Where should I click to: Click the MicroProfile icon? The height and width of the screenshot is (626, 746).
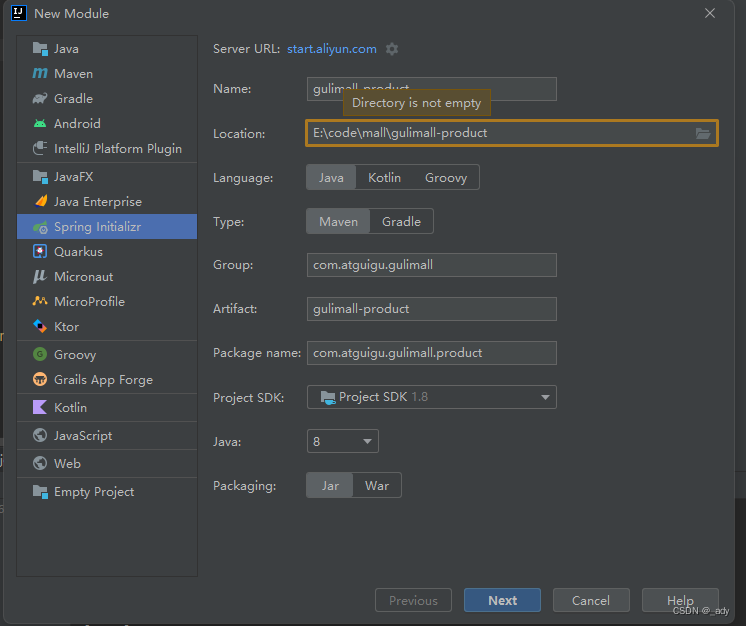pyautogui.click(x=40, y=301)
